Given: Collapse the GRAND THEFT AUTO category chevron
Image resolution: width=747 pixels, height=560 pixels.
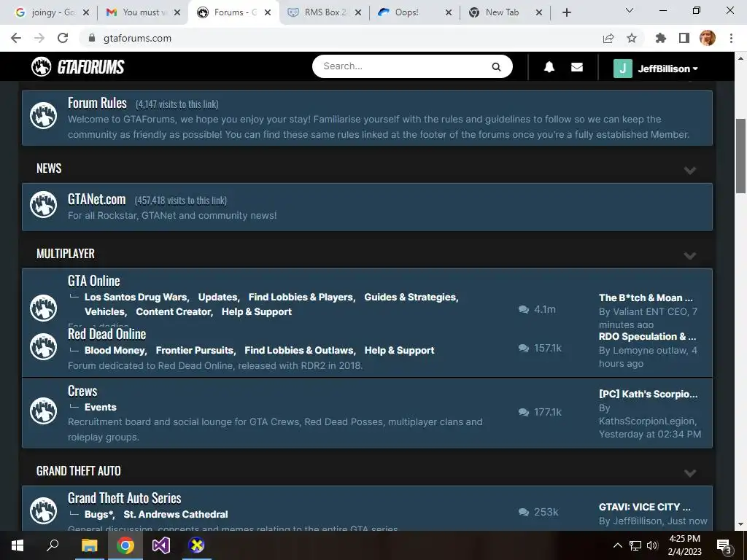Looking at the screenshot, I should point(690,472).
